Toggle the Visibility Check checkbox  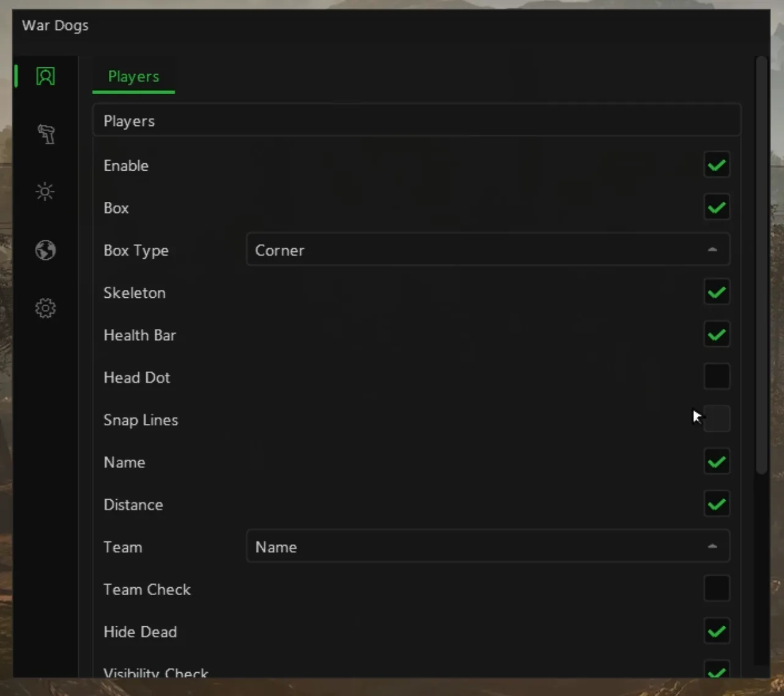717,670
